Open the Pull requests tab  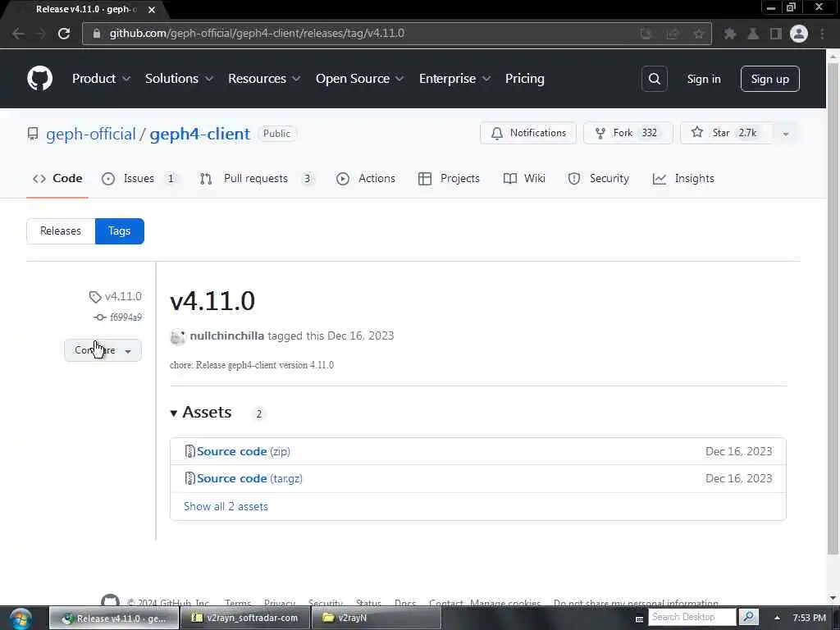point(257,178)
